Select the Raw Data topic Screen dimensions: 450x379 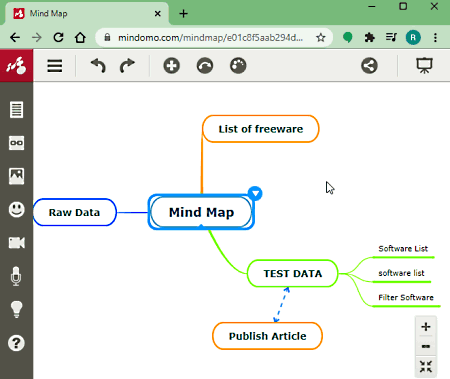coord(74,212)
